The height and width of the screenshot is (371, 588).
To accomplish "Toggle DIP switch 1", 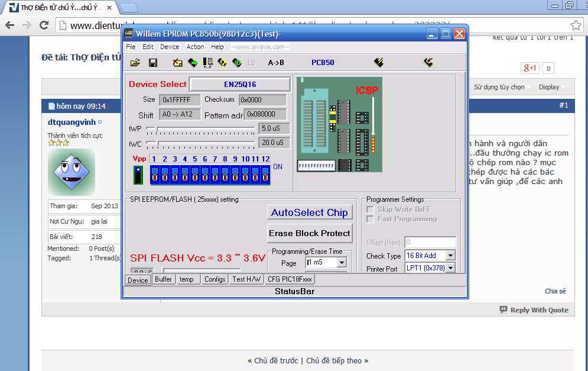I will pyautogui.click(x=154, y=175).
